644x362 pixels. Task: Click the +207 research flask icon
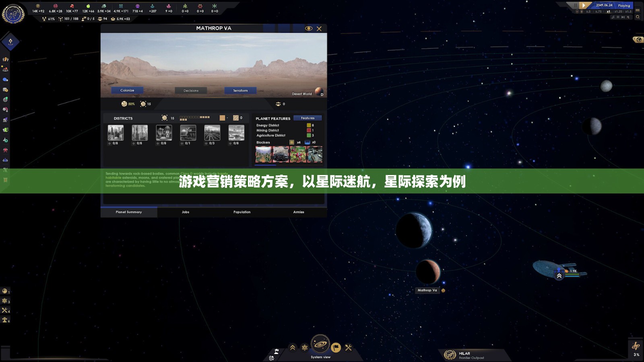(x=153, y=6)
